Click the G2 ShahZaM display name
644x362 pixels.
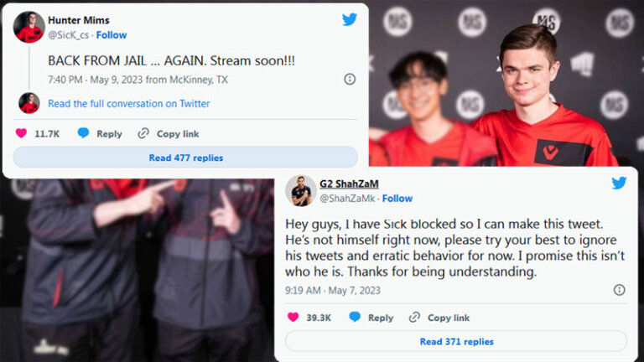[x=349, y=184]
